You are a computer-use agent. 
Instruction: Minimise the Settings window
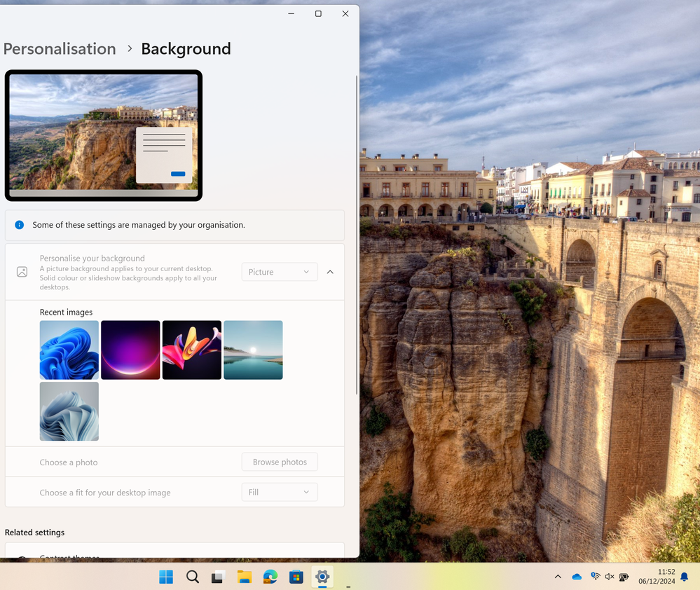(291, 14)
